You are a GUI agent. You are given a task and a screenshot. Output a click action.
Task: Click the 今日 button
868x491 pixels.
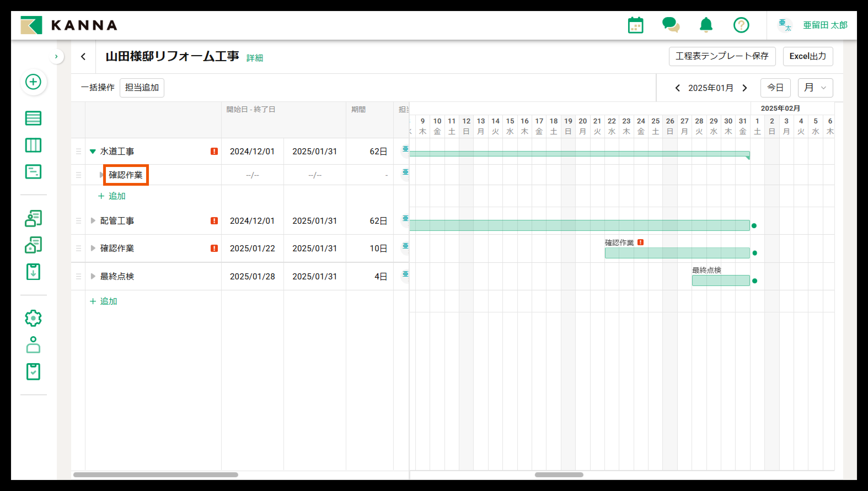775,88
